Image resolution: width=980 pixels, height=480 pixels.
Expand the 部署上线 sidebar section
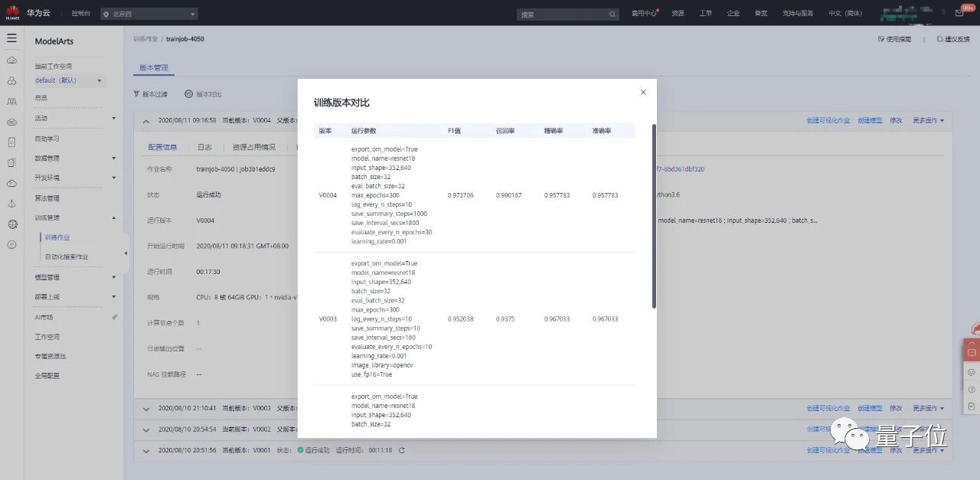click(114, 297)
